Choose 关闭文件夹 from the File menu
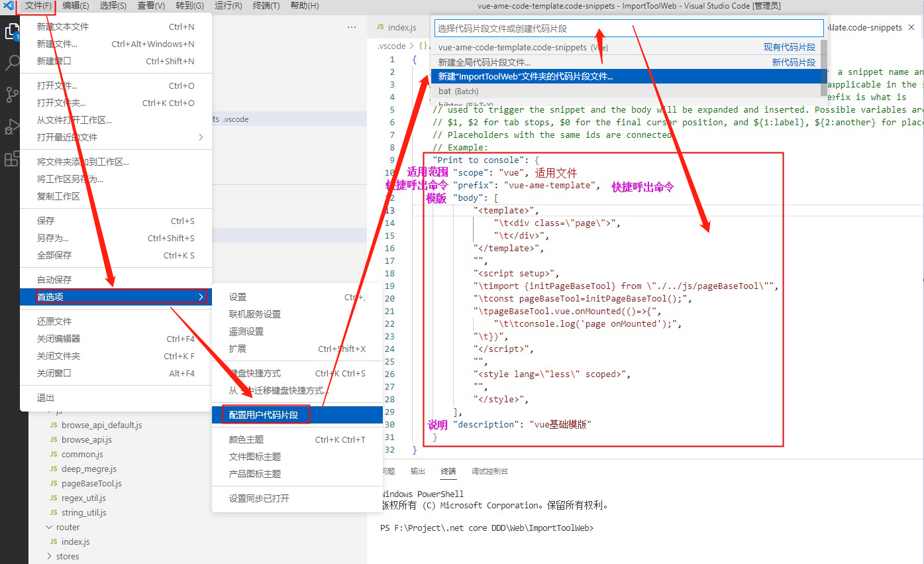Screen dimensions: 924x564 (116, 357)
